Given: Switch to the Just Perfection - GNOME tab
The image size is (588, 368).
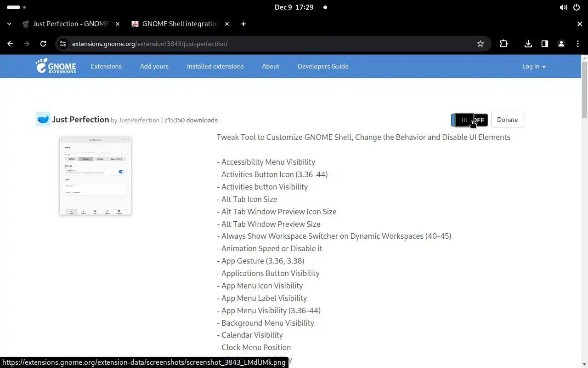Looking at the screenshot, I should [71, 24].
